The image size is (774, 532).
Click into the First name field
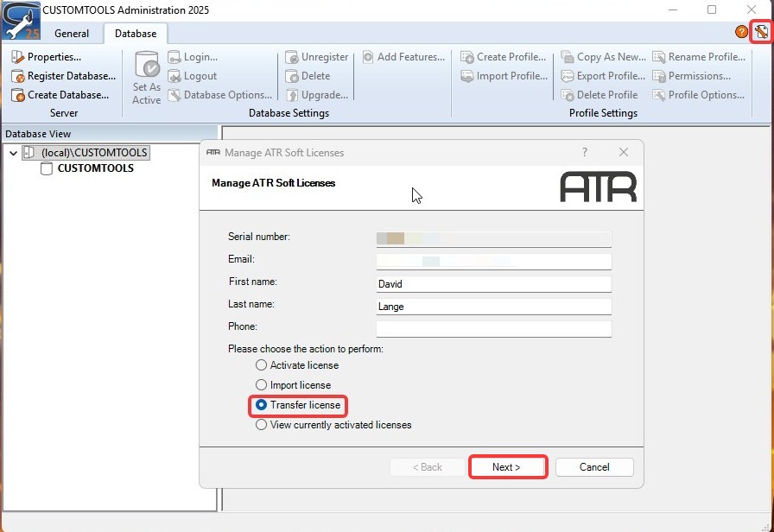[x=493, y=284]
